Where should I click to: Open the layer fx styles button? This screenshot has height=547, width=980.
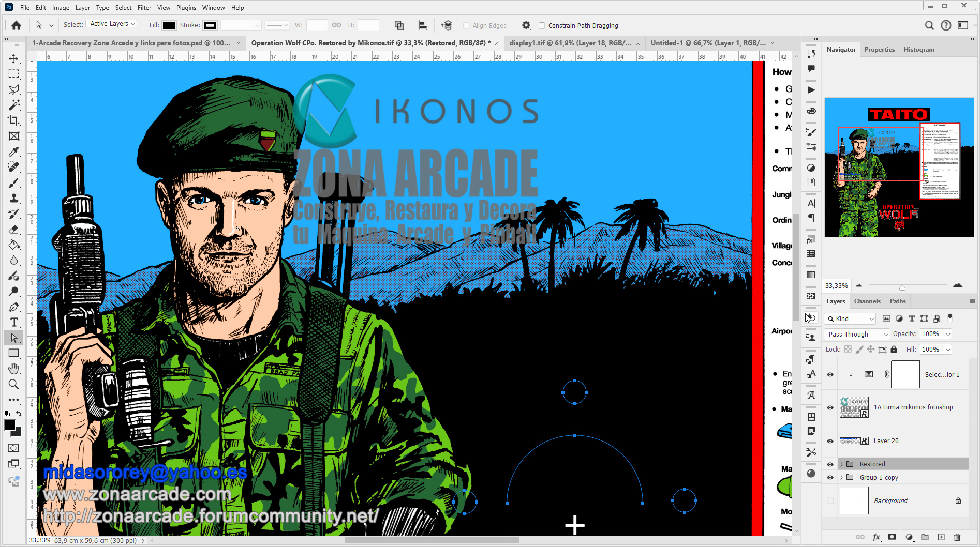tap(876, 537)
